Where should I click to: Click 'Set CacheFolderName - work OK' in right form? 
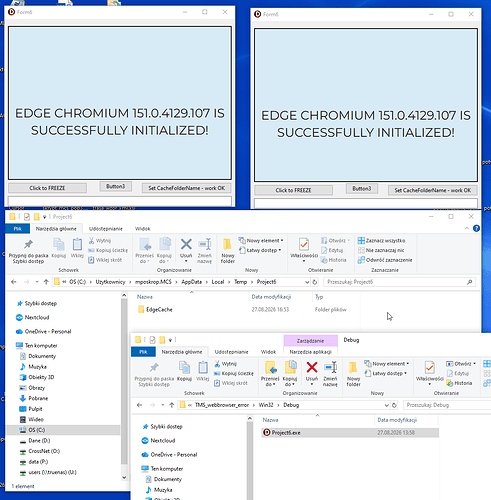pyautogui.click(x=433, y=190)
